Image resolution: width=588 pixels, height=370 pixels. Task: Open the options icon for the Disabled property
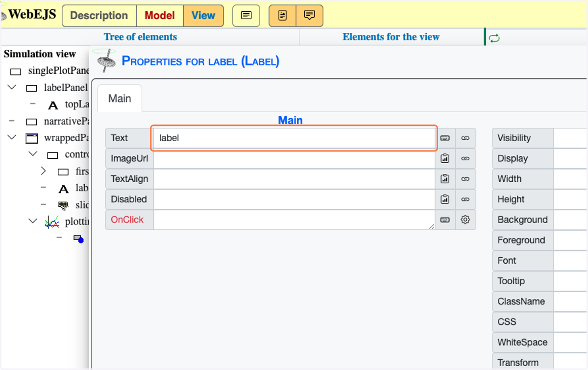point(445,199)
